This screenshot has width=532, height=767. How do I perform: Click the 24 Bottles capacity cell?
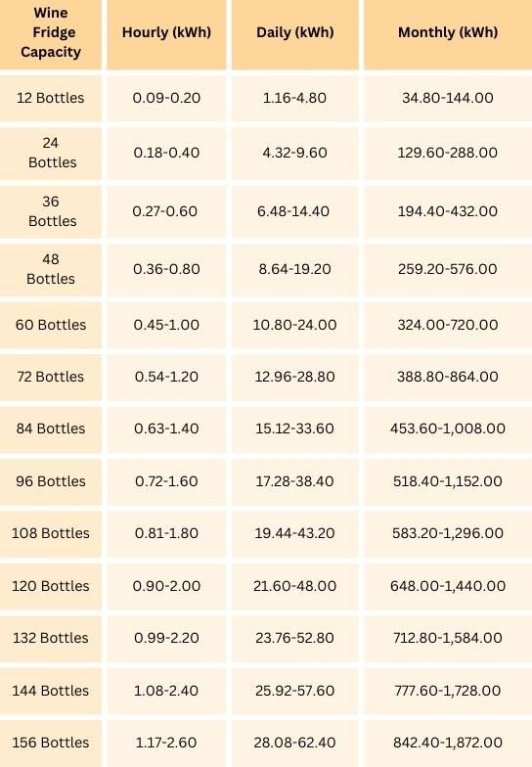point(52,153)
